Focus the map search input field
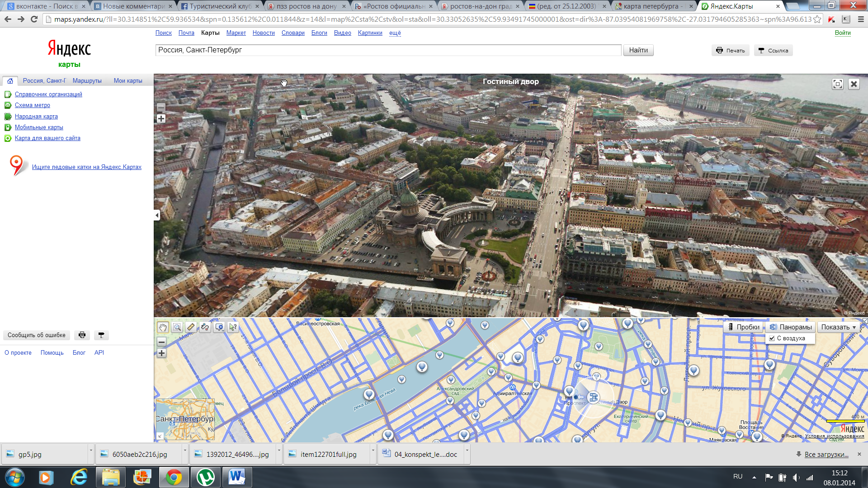 click(x=388, y=50)
